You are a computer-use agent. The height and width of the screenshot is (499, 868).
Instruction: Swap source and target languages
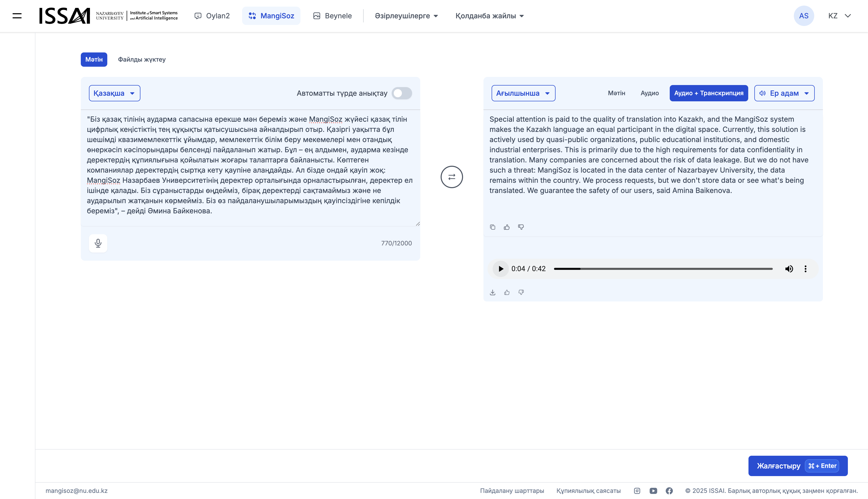[x=451, y=177]
